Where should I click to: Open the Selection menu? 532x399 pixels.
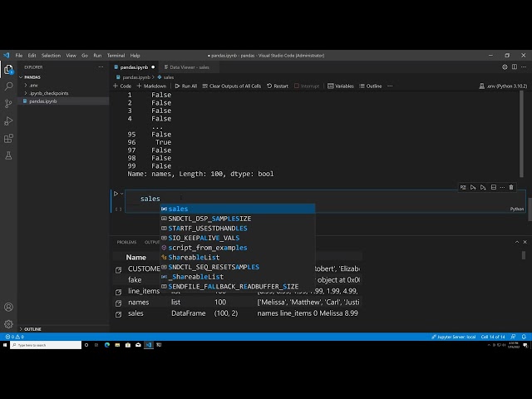[x=51, y=56]
